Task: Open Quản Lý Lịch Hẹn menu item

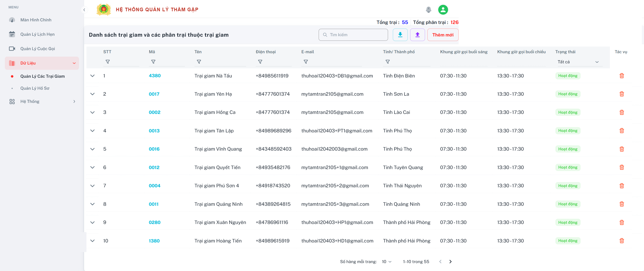Action: (42, 34)
